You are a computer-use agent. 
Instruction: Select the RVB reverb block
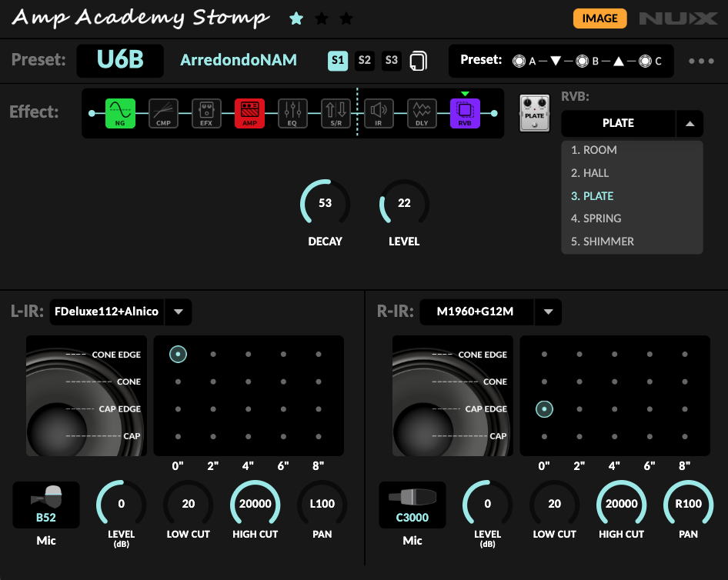coord(466,113)
